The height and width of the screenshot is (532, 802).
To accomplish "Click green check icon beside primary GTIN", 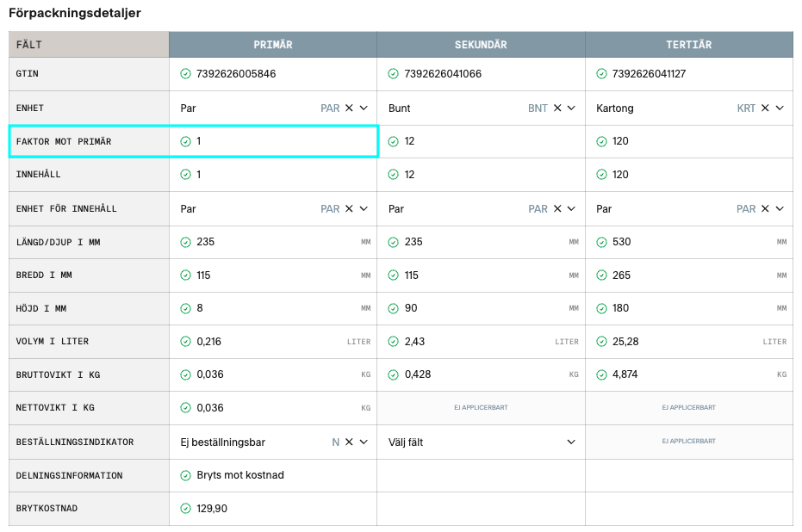I will point(185,74).
